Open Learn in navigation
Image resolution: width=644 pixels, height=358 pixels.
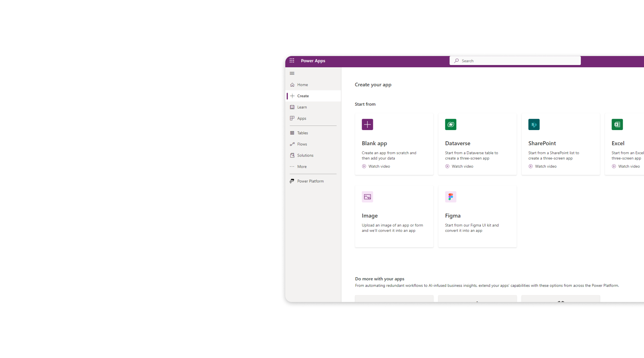(x=313, y=107)
